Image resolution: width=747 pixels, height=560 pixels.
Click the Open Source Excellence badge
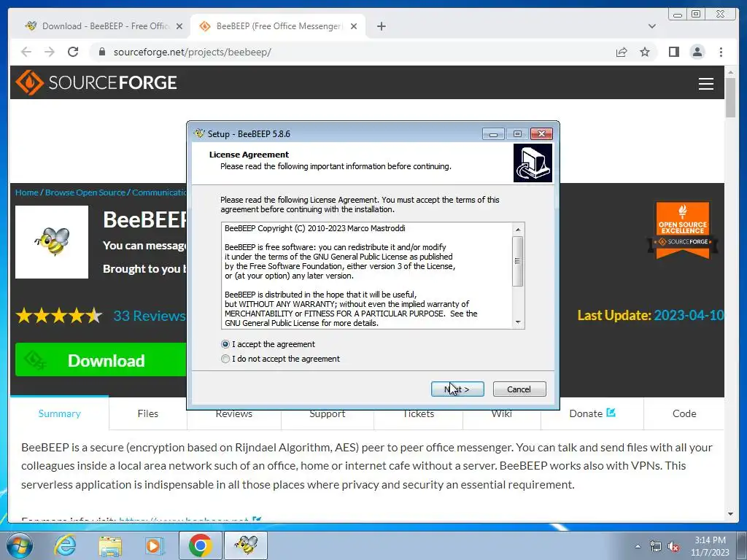click(682, 230)
